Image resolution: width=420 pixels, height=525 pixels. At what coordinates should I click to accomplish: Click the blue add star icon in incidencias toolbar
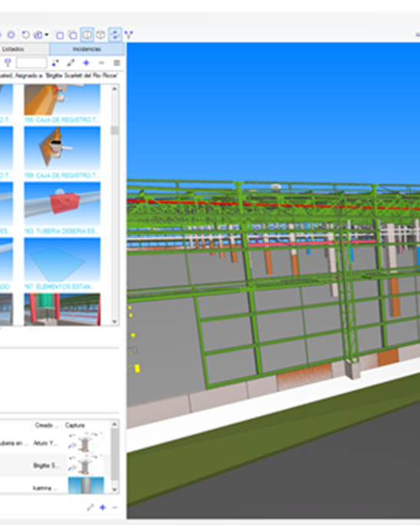87,63
